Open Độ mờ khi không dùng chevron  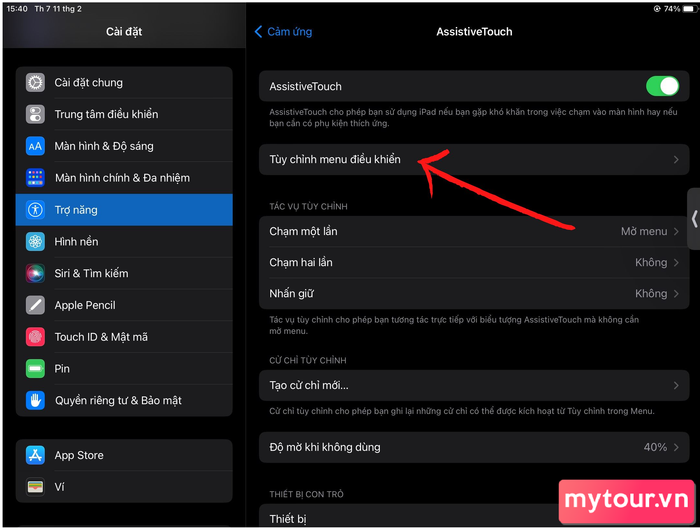[x=676, y=447]
